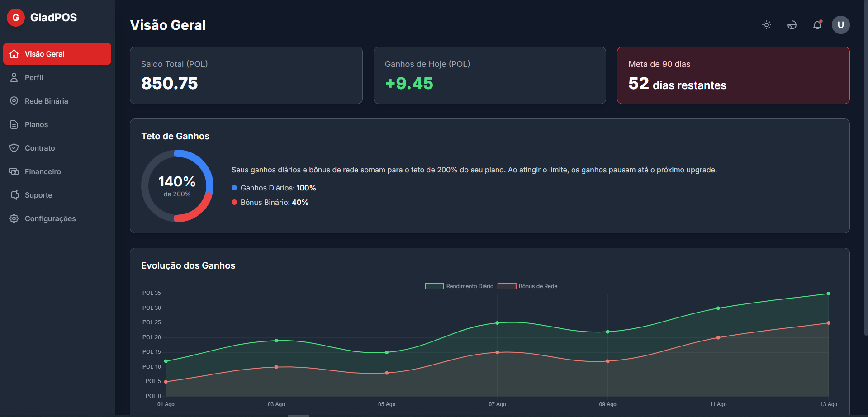Click the GladPOS logo icon
This screenshot has width=868, height=417.
point(16,18)
